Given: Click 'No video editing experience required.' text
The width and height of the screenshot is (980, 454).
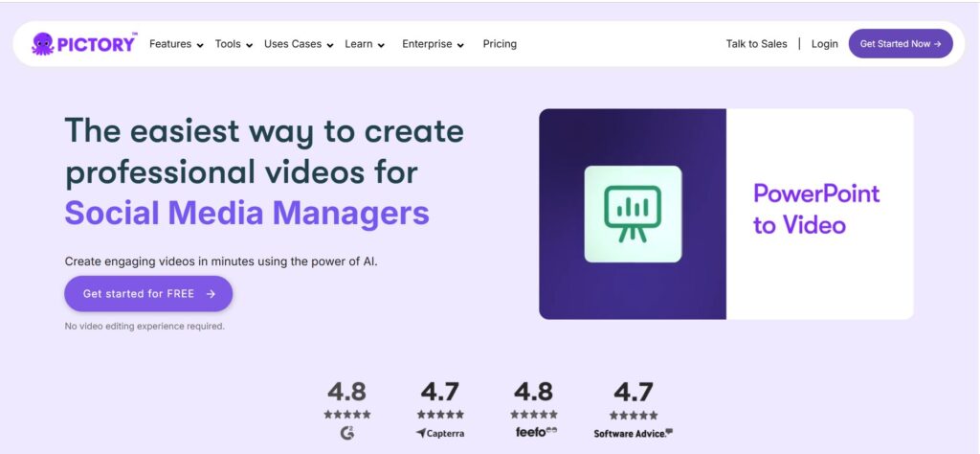Looking at the screenshot, I should (145, 327).
